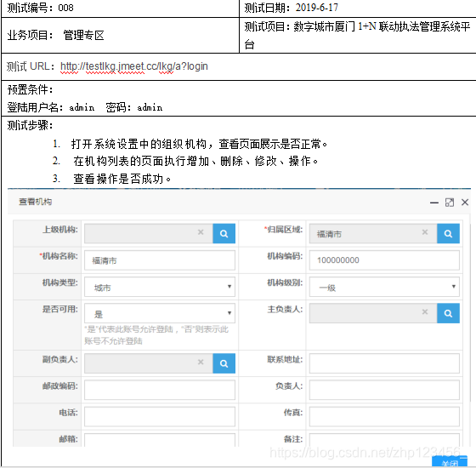476x468 pixels.
Task: Click the 电话 input field
Action: click(160, 417)
